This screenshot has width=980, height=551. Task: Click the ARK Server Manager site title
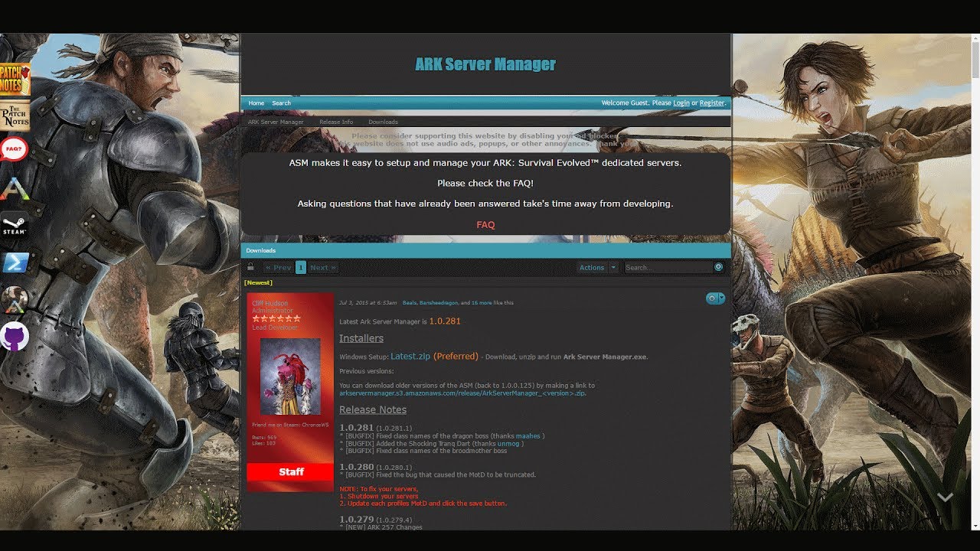[485, 64]
